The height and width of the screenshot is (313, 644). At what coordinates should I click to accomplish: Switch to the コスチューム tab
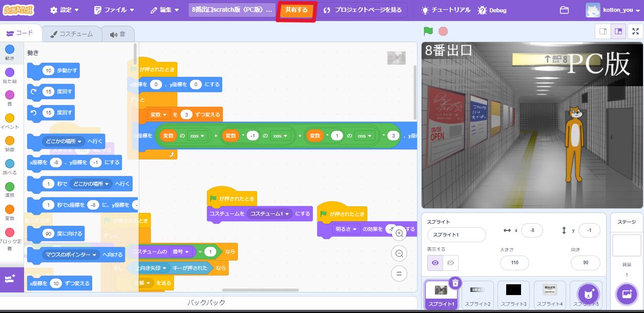pyautogui.click(x=71, y=34)
